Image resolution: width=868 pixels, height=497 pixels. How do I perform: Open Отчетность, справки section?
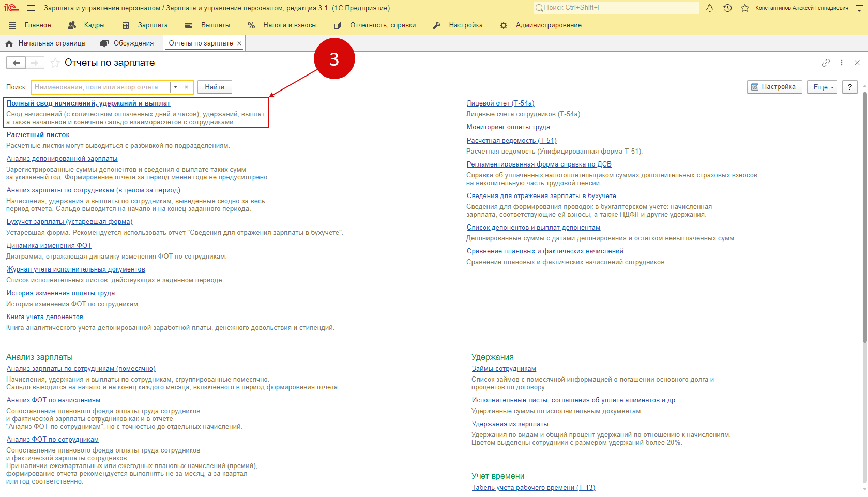point(375,25)
